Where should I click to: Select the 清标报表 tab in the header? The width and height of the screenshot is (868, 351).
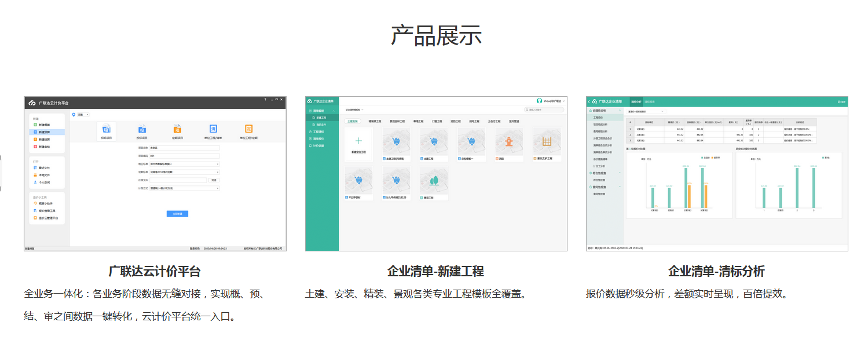650,101
